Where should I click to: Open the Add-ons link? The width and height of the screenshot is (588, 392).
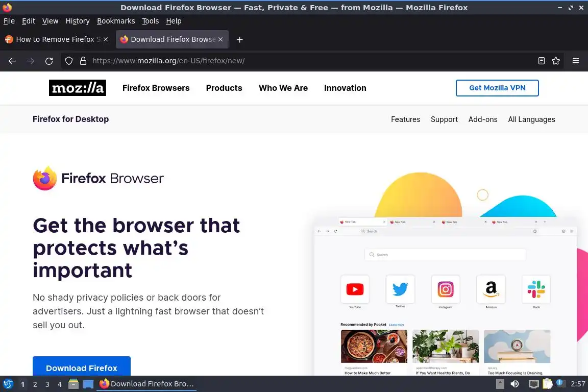483,119
